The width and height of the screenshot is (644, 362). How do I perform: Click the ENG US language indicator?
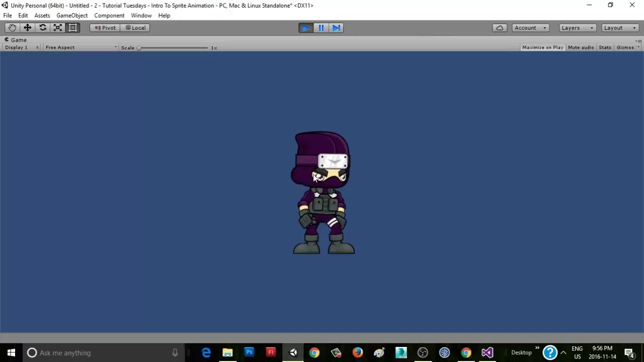(577, 352)
